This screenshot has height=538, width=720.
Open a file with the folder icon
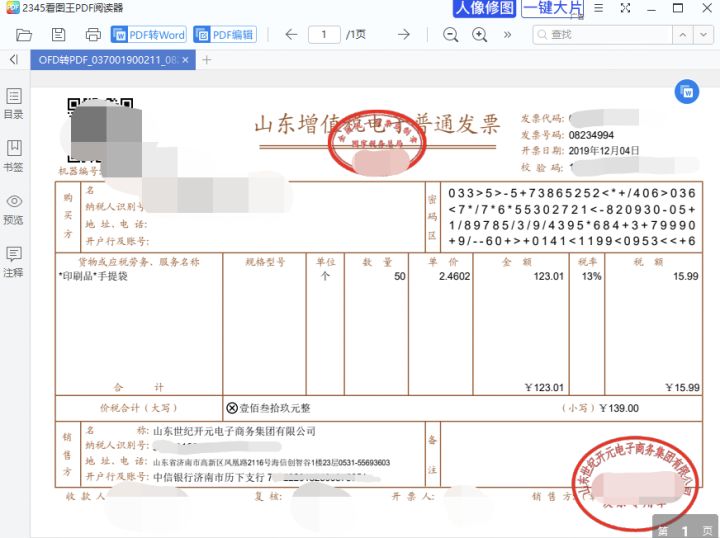[23, 35]
